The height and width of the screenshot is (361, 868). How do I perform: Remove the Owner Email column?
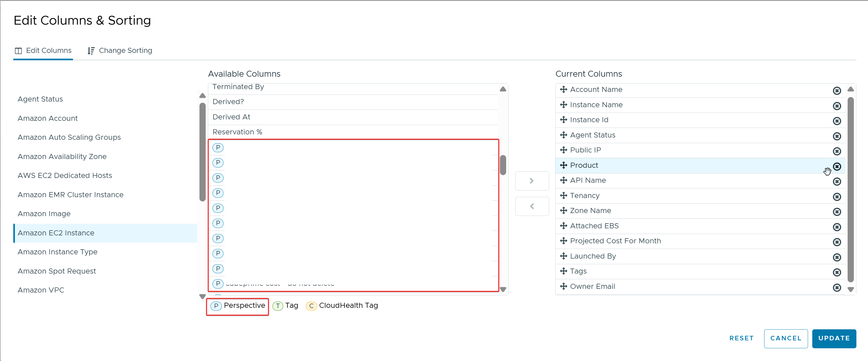pos(837,287)
